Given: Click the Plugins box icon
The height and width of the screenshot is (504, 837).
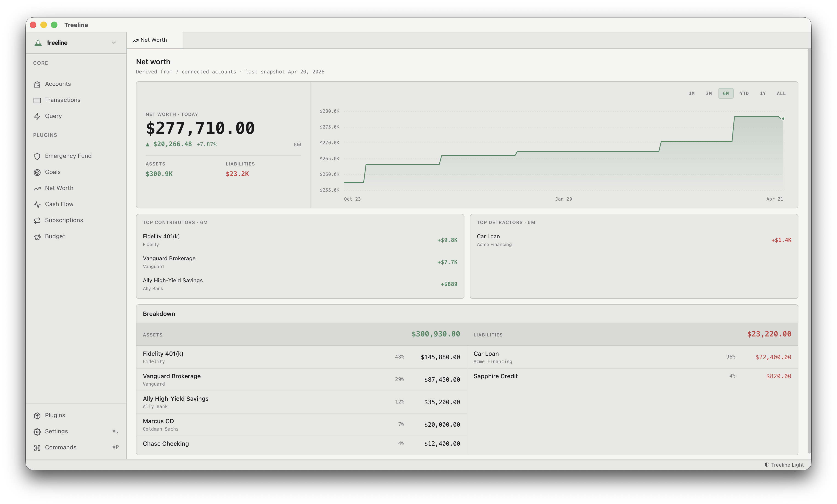Looking at the screenshot, I should tap(37, 416).
